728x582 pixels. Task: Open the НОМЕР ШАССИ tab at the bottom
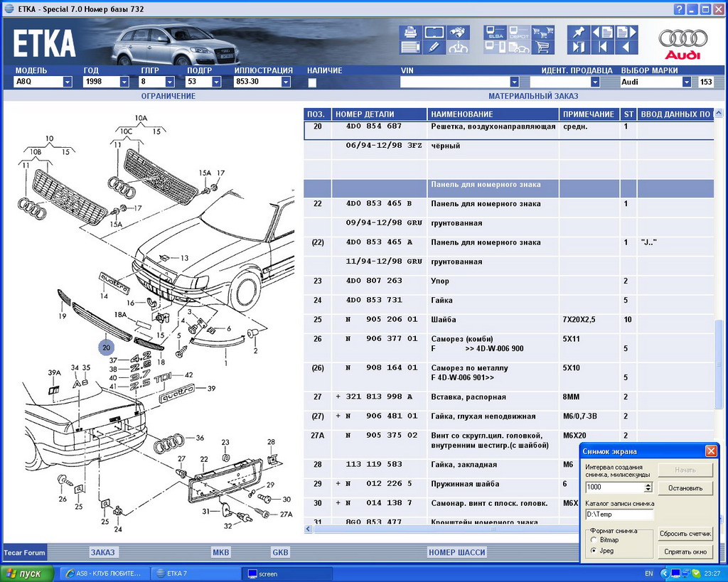[x=456, y=552]
